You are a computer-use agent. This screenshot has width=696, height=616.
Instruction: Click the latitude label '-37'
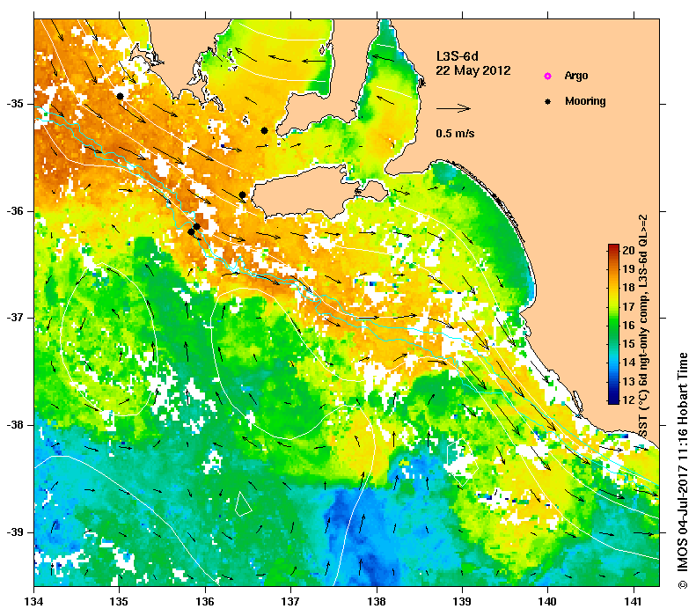click(15, 318)
